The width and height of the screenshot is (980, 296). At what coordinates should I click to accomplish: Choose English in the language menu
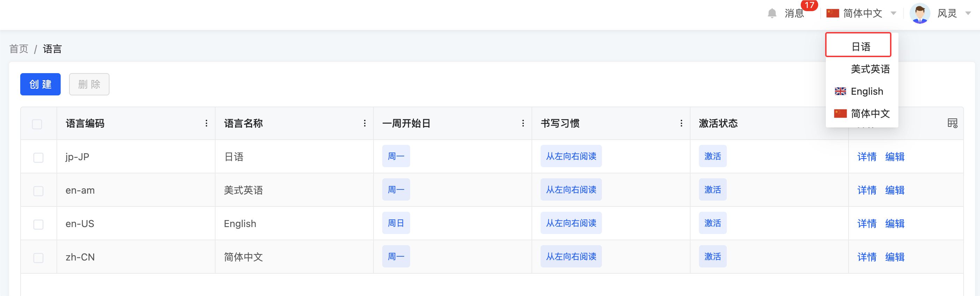pyautogui.click(x=867, y=91)
